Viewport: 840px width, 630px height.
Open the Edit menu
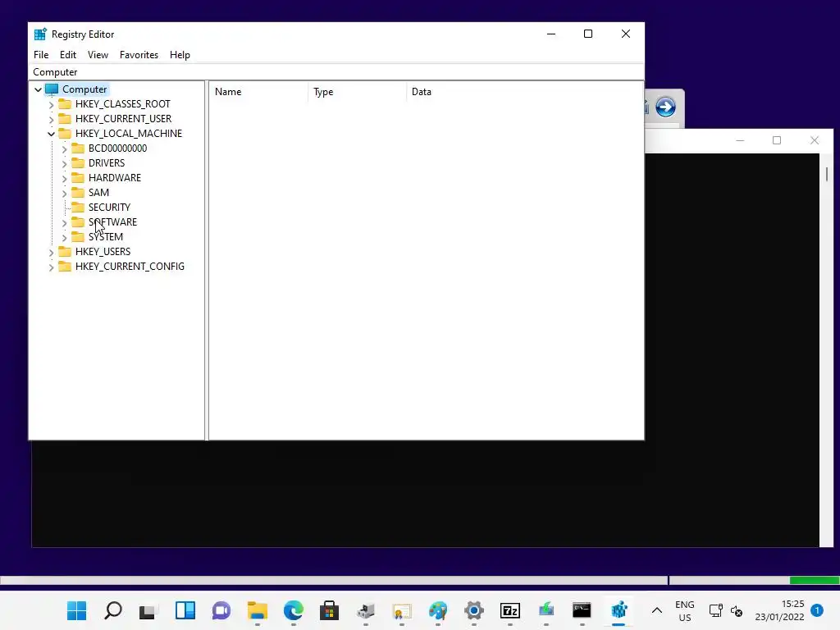pos(68,55)
